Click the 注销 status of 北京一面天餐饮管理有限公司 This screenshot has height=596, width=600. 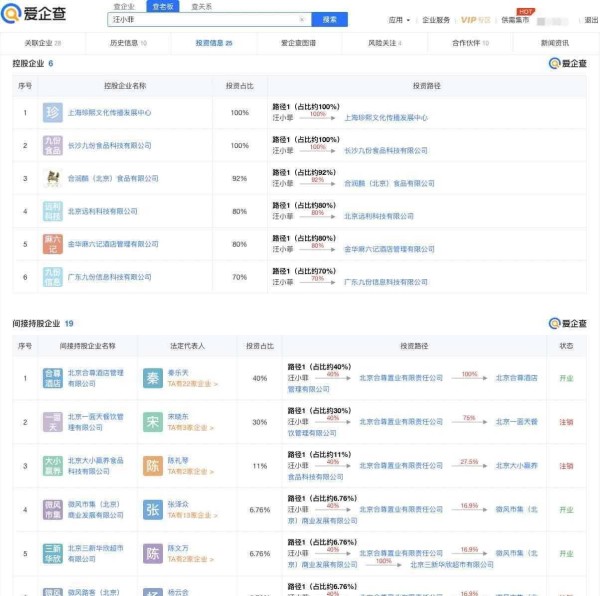click(566, 422)
